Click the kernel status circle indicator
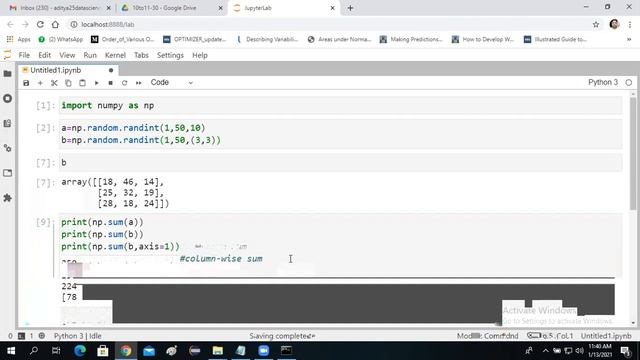 coord(629,82)
